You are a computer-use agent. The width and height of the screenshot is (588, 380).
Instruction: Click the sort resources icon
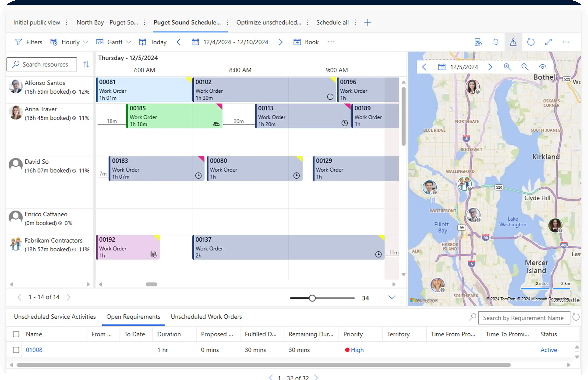(x=86, y=64)
